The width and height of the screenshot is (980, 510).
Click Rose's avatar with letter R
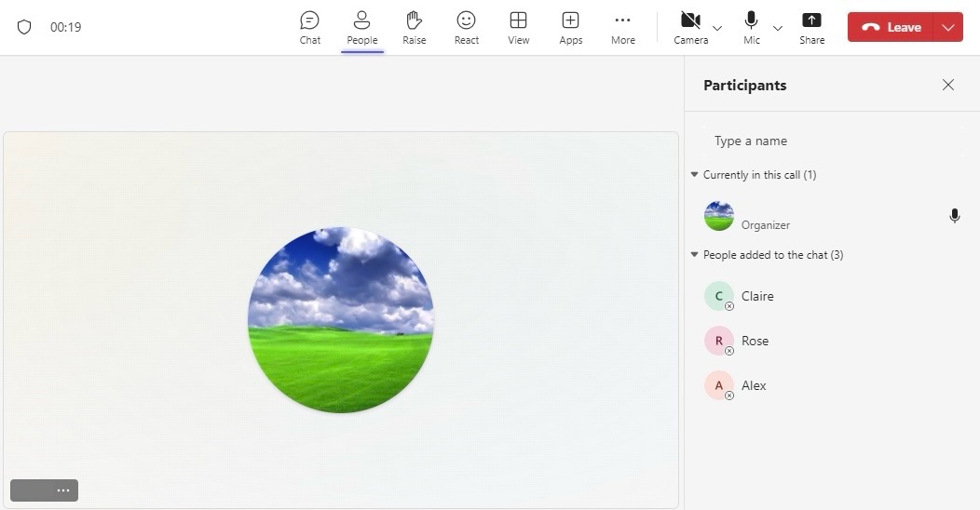(719, 341)
